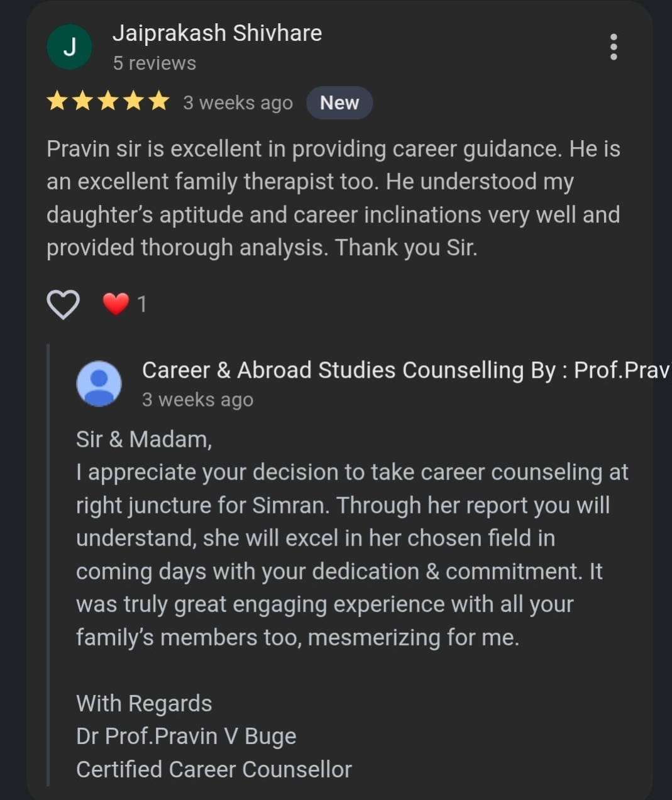Click the review's "3 weeks ago" timestamp

[238, 103]
